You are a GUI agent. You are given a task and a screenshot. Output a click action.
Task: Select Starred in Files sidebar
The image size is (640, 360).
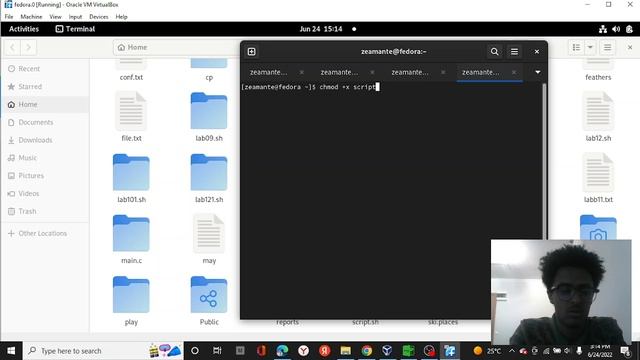click(45, 87)
